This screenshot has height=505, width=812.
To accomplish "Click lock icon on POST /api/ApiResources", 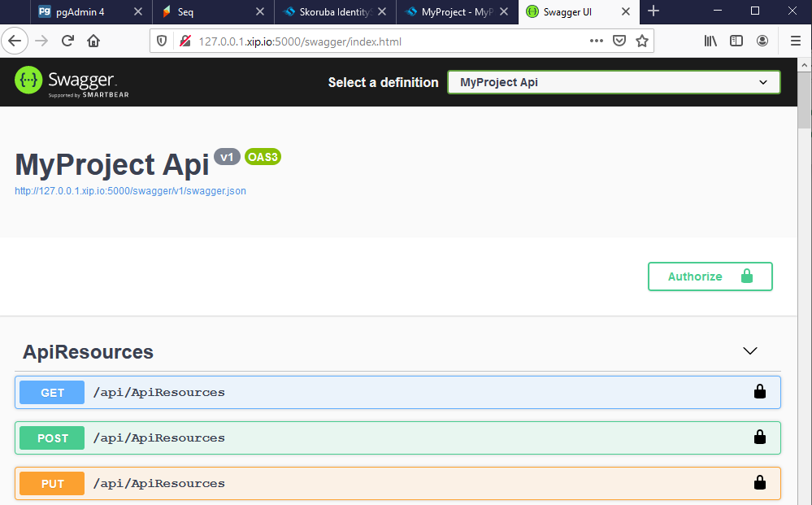I will pyautogui.click(x=760, y=438).
